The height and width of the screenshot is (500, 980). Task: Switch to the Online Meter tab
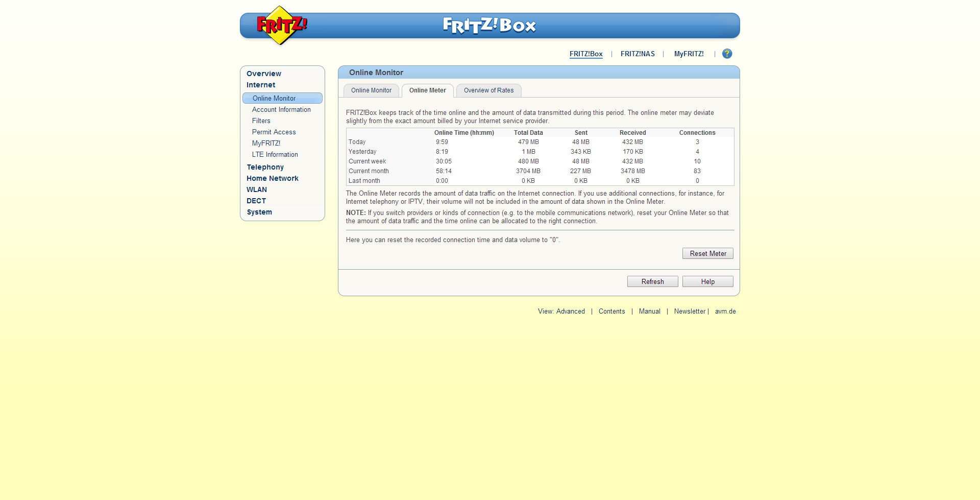pyautogui.click(x=427, y=90)
